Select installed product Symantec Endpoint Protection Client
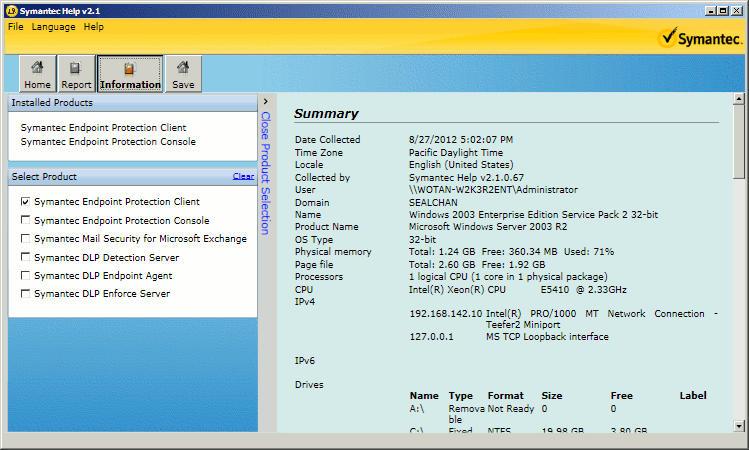This screenshot has height=450, width=749. click(x=103, y=128)
